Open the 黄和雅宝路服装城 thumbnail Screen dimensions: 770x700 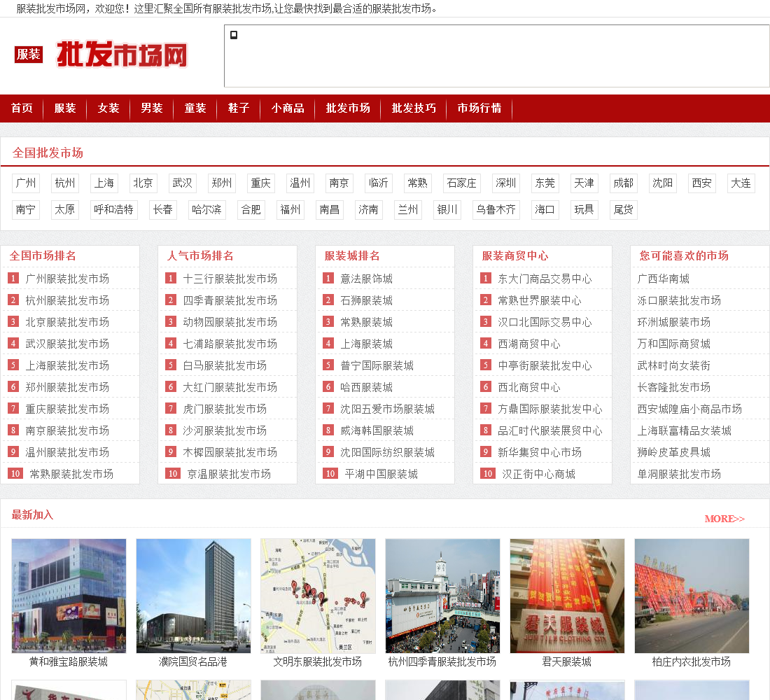pyautogui.click(x=69, y=596)
